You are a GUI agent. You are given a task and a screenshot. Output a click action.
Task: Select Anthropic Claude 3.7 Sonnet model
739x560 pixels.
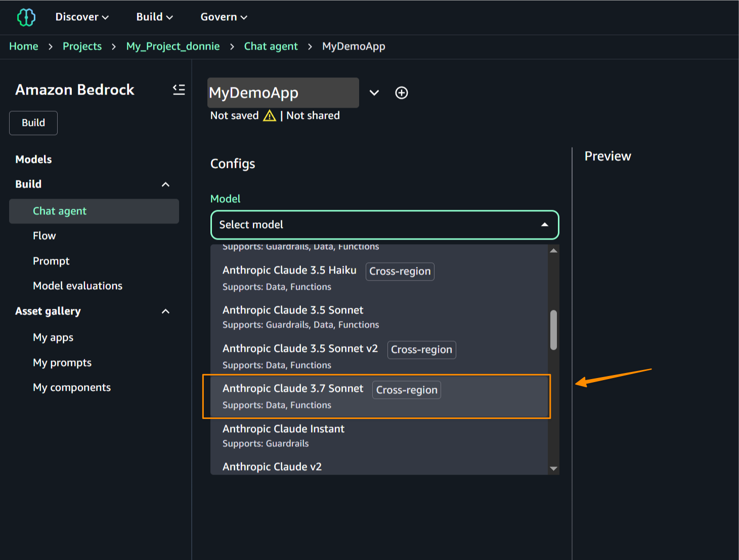point(293,396)
